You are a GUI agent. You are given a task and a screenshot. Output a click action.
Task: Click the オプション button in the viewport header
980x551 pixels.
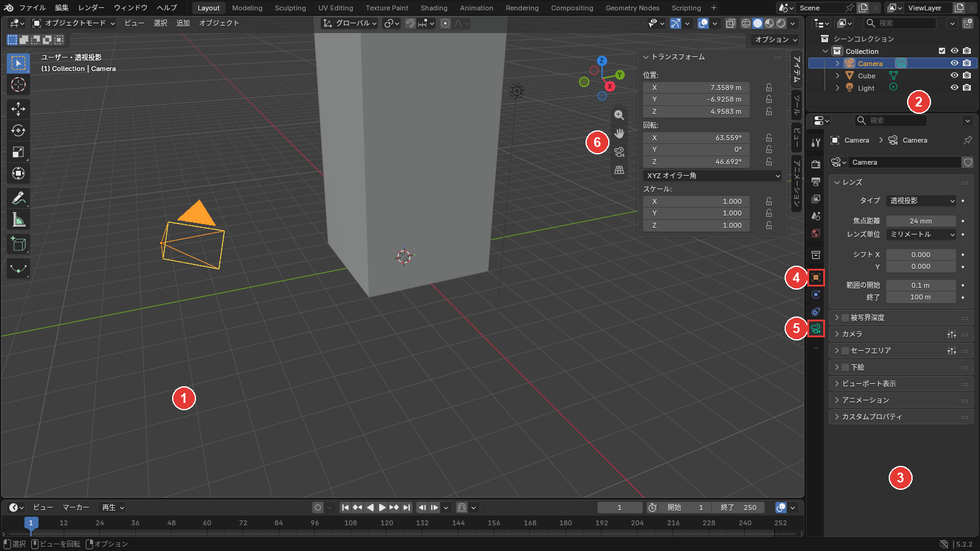pos(776,39)
